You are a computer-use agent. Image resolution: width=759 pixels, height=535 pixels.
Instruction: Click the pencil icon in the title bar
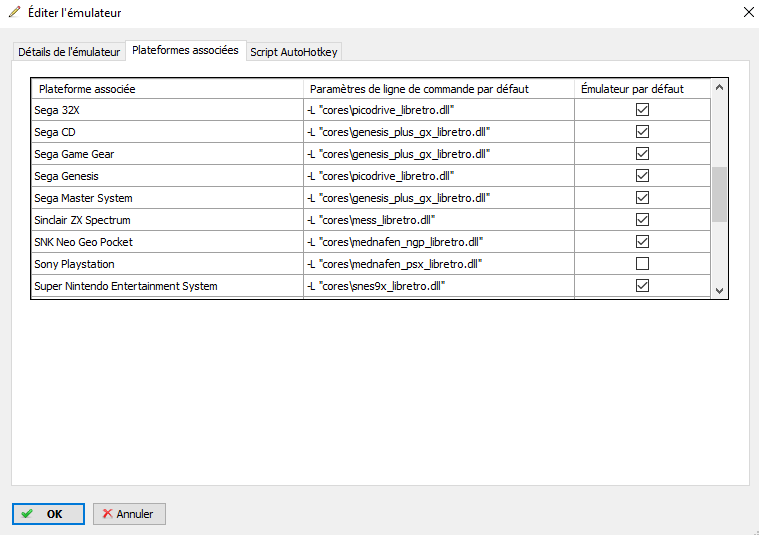(15, 12)
